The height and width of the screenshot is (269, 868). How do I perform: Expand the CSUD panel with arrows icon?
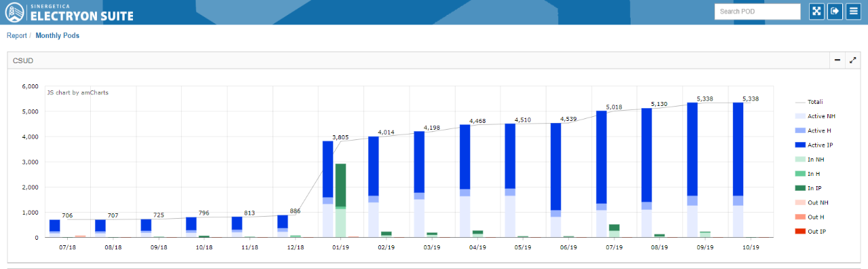(853, 60)
